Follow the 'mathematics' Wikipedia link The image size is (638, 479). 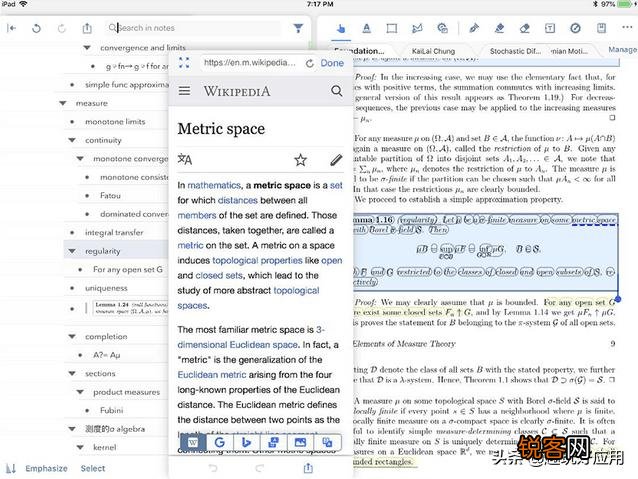click(x=214, y=185)
